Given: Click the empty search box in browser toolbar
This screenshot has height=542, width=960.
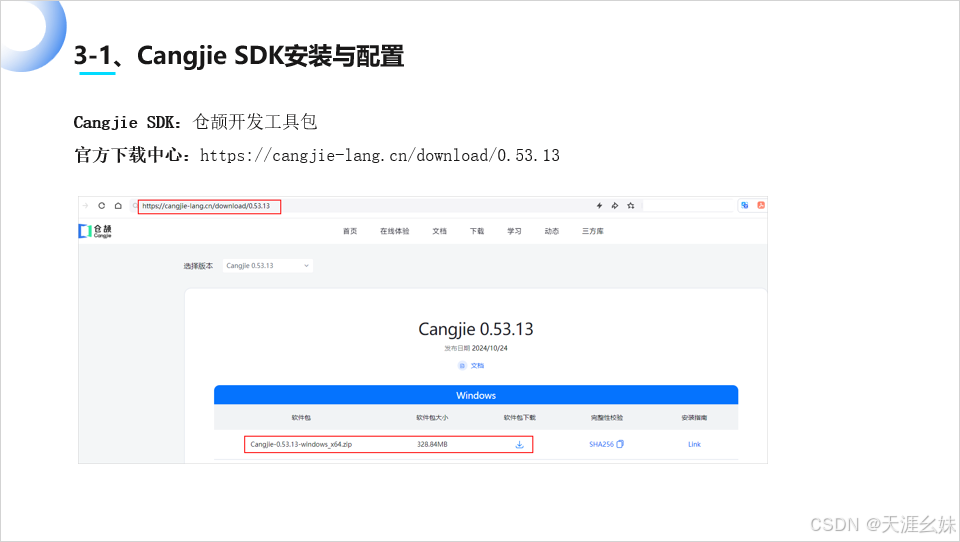Looking at the screenshot, I should [688, 206].
